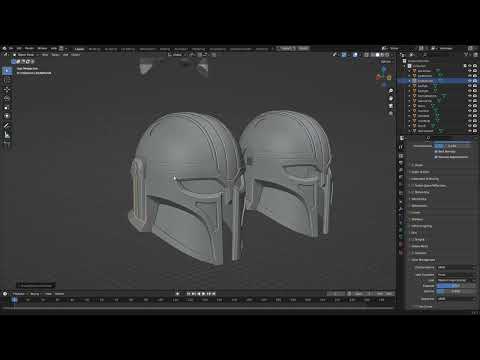
Task: Open the Sequencer color space dropdown
Action: [456, 299]
